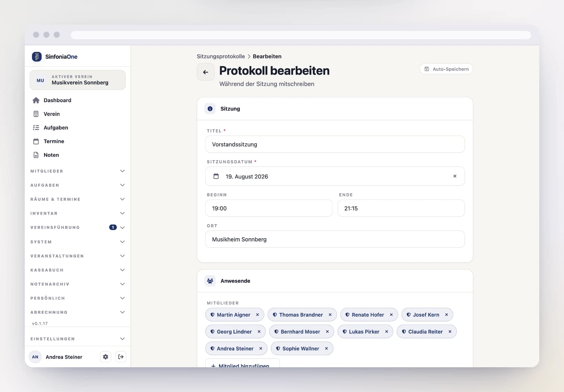This screenshot has height=392, width=564.
Task: Click the Beginn time field 19:00
Action: click(x=269, y=208)
